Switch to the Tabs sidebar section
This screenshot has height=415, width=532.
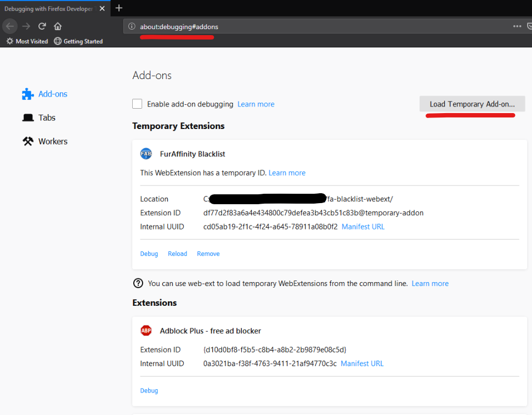click(47, 117)
